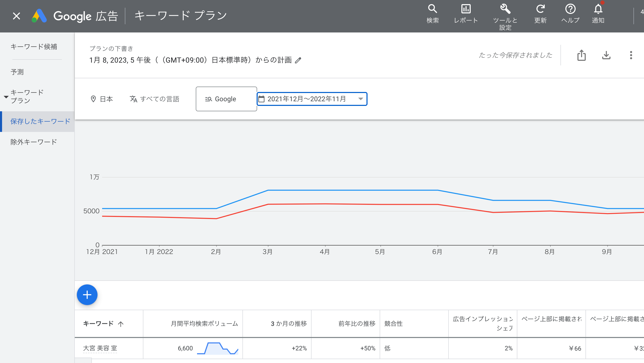Screen dimensions: 644x363
Task: Change the すべての言語 language setting
Action: coord(155,99)
